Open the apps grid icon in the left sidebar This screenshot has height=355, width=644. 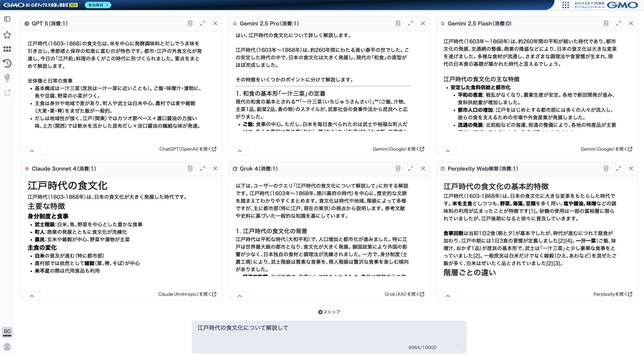click(7, 49)
